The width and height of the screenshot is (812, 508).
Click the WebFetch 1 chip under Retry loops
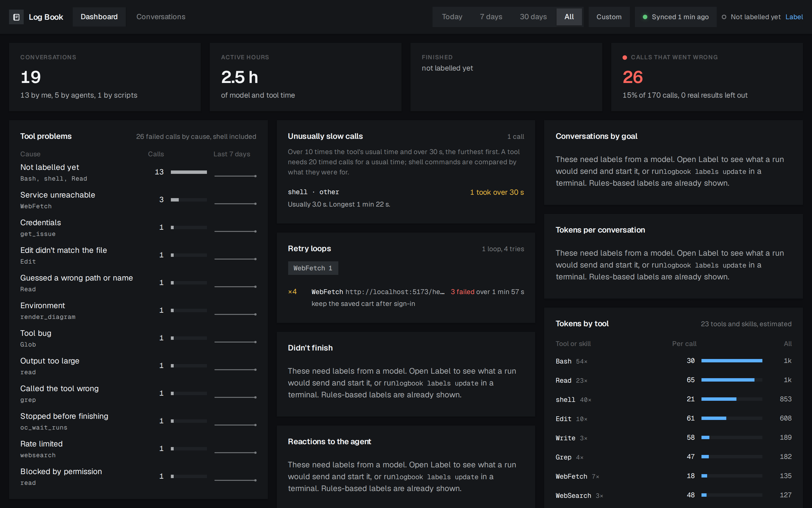click(x=313, y=268)
